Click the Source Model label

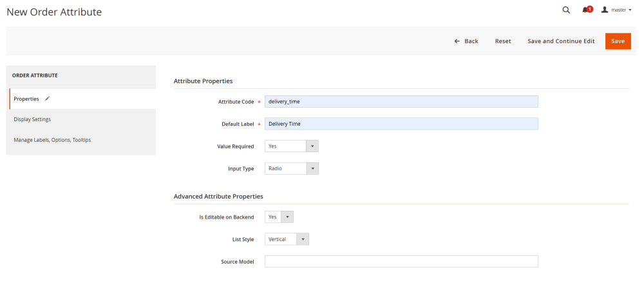coord(238,262)
